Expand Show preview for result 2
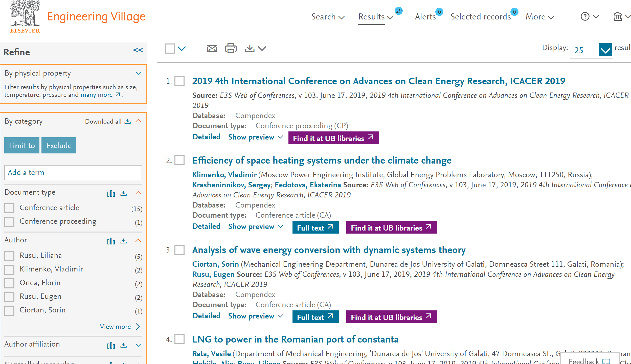Viewport: 631px width, 364px height. pyautogui.click(x=256, y=226)
